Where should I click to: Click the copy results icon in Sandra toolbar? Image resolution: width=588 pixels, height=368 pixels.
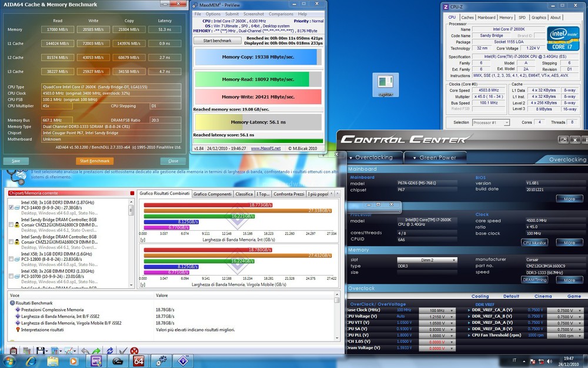tap(26, 351)
